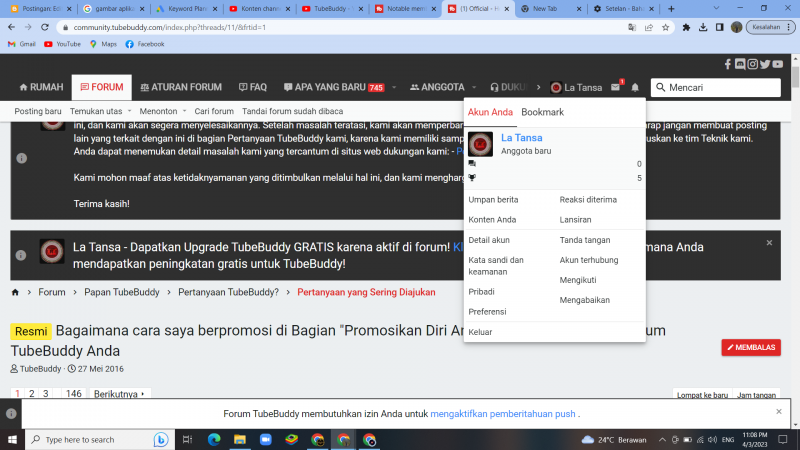This screenshot has height=450, width=800.
Task: Click the mengaktifkan pemberitahuan push link
Action: [503, 413]
